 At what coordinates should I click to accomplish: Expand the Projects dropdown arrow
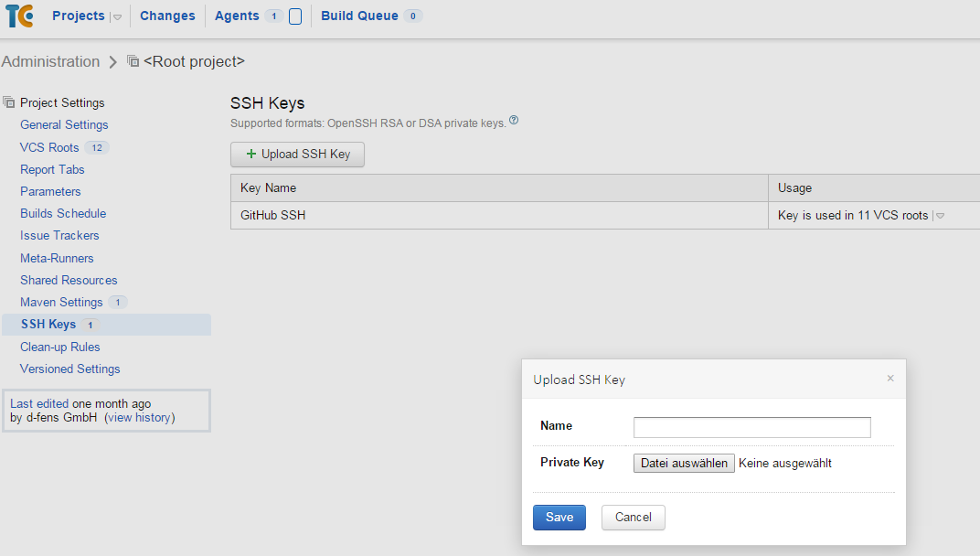(x=117, y=16)
